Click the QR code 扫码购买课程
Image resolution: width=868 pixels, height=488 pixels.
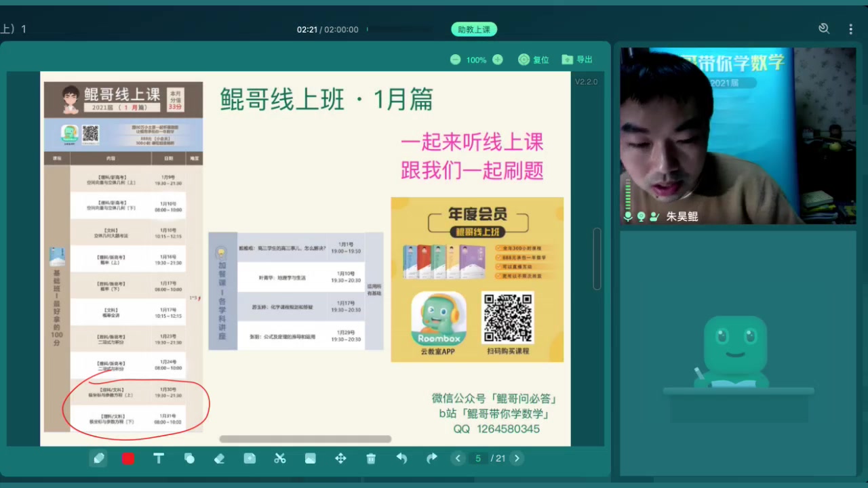508,318
